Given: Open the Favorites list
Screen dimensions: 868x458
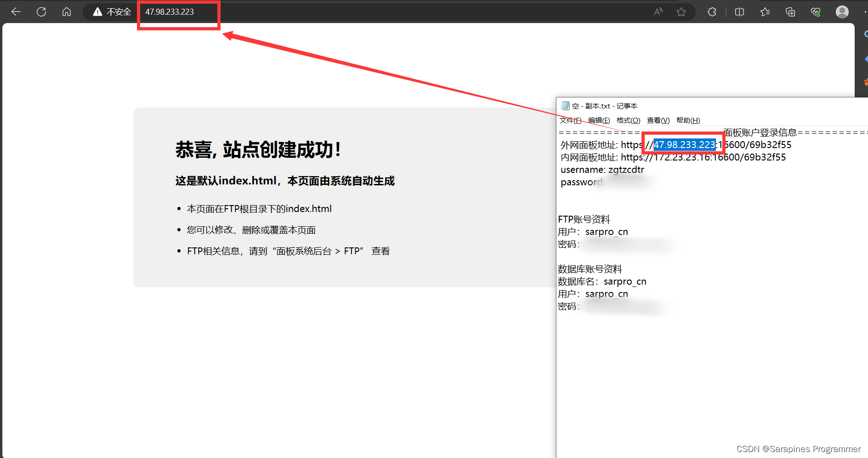Looking at the screenshot, I should 765,12.
